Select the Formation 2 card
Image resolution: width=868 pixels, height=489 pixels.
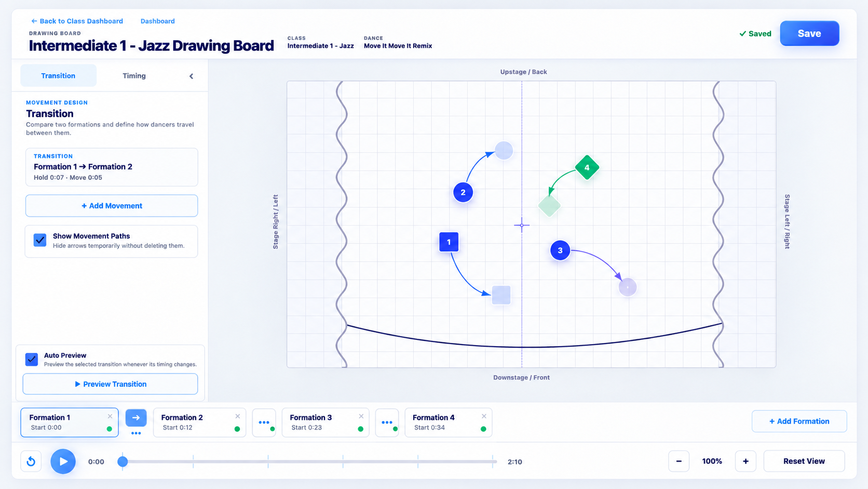pos(199,422)
